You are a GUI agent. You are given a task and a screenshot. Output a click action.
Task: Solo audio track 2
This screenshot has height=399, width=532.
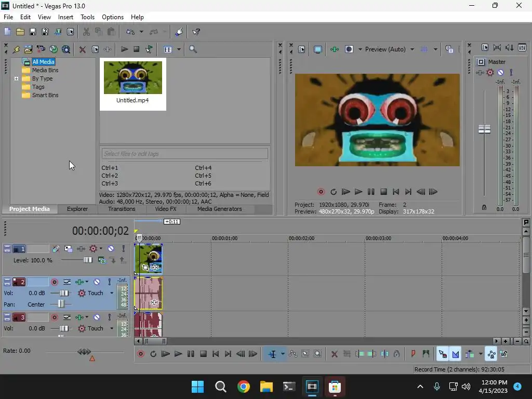click(109, 282)
